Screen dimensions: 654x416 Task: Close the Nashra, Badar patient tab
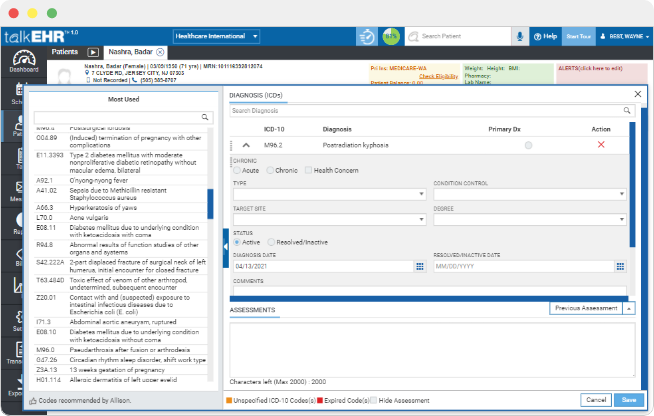(160, 51)
